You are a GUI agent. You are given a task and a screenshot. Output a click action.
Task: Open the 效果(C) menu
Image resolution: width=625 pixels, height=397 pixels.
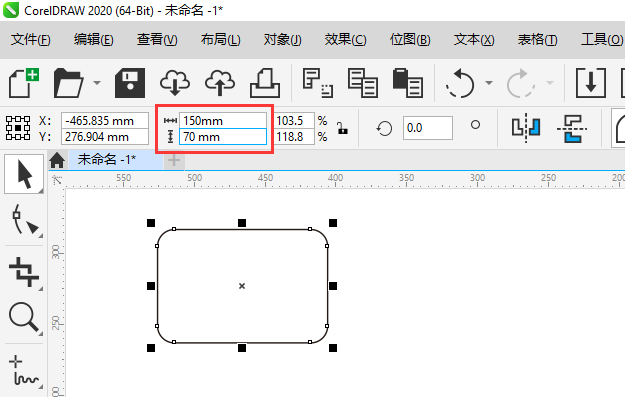[x=346, y=40]
